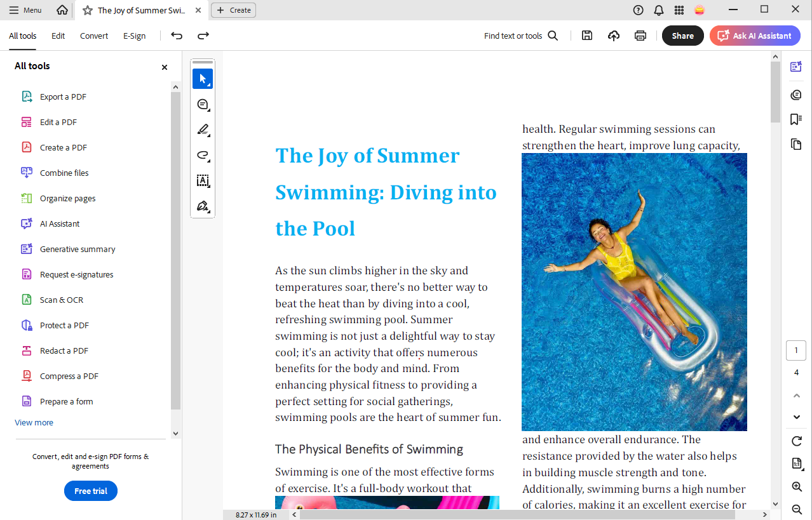812x520 pixels.
Task: Open Request e-signatures tool
Action: click(x=77, y=275)
